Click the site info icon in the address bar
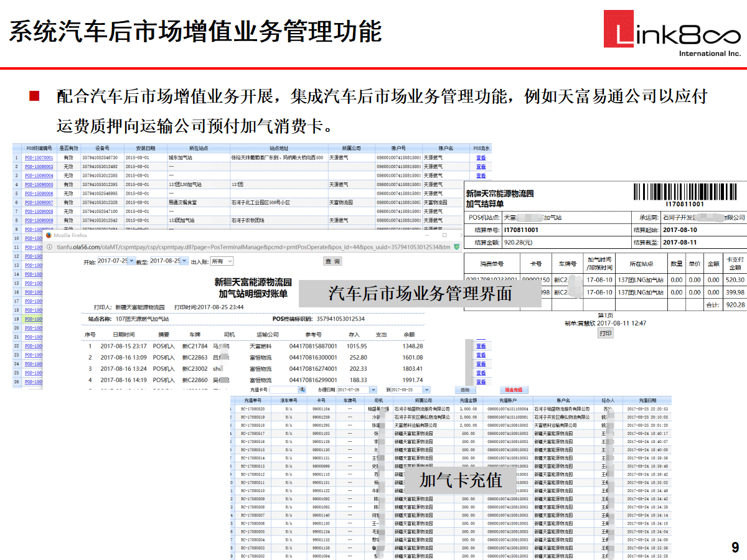 [x=49, y=247]
